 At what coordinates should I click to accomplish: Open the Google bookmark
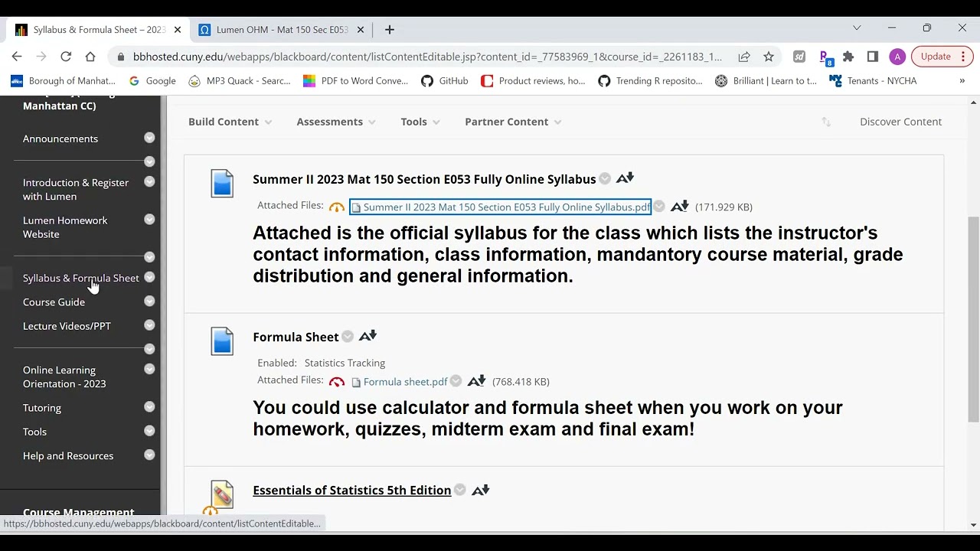pos(152,80)
